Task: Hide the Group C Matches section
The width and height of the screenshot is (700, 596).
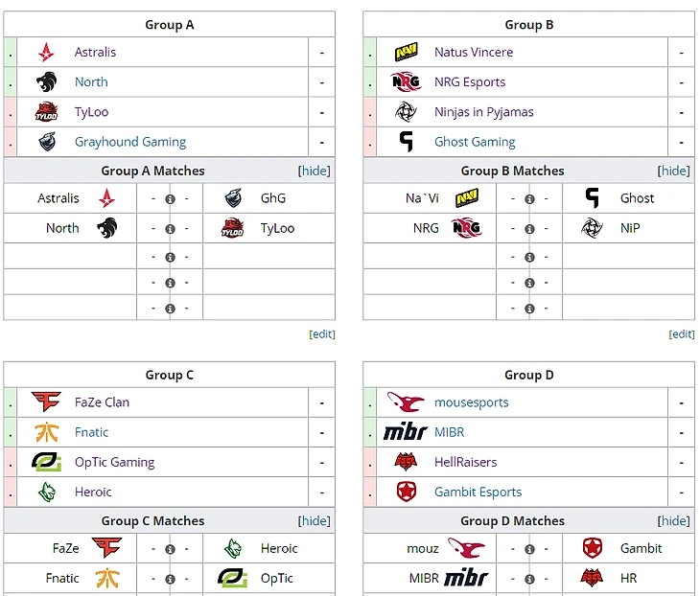Action: 315,520
